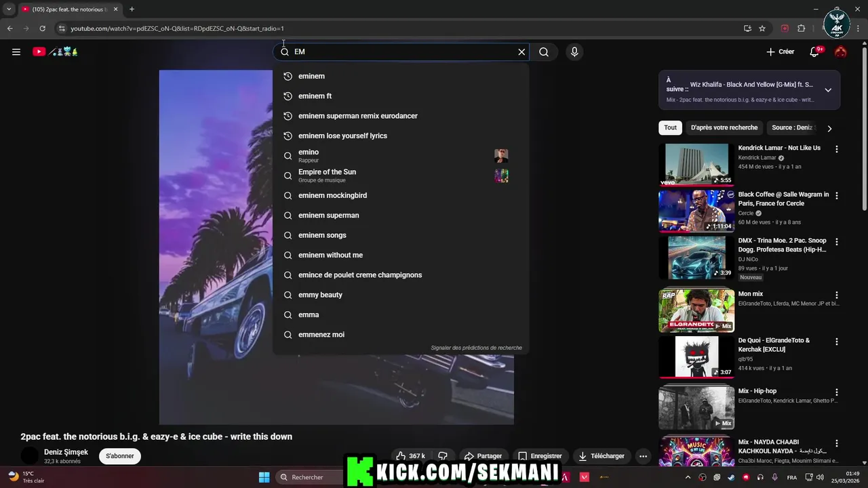Like the video (367 k)

pyautogui.click(x=411, y=456)
